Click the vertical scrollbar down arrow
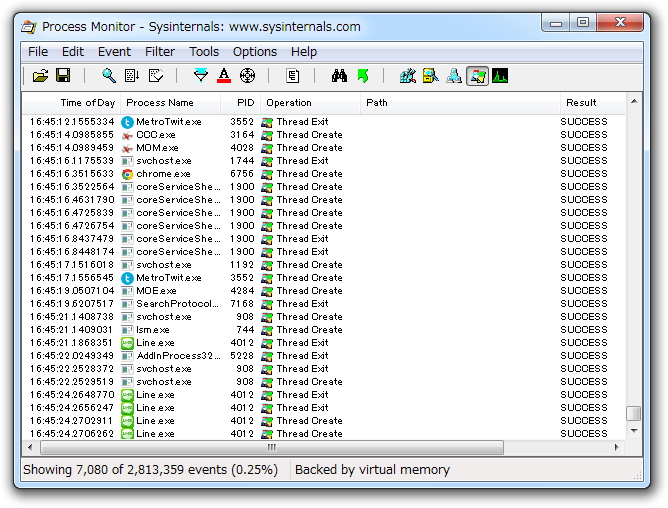Screen dimensions: 668x508 click(634, 431)
